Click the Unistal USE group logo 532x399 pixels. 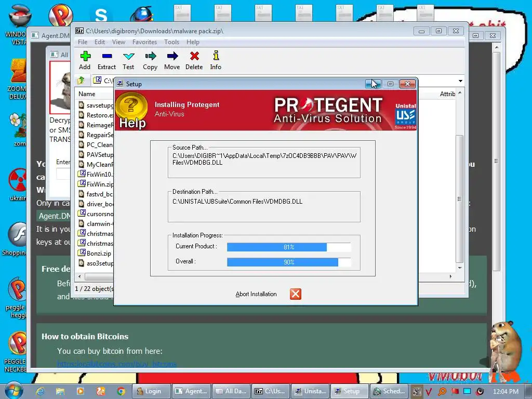pos(405,116)
